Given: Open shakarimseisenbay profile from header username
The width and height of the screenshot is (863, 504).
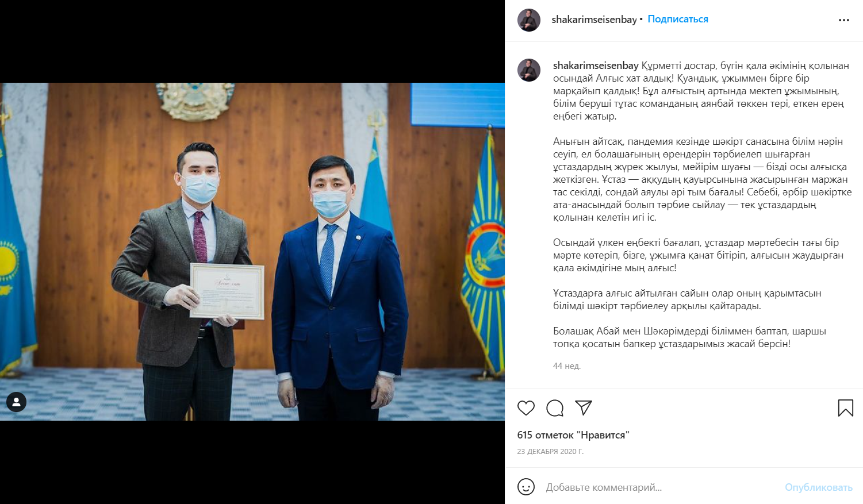Looking at the screenshot, I should [594, 20].
